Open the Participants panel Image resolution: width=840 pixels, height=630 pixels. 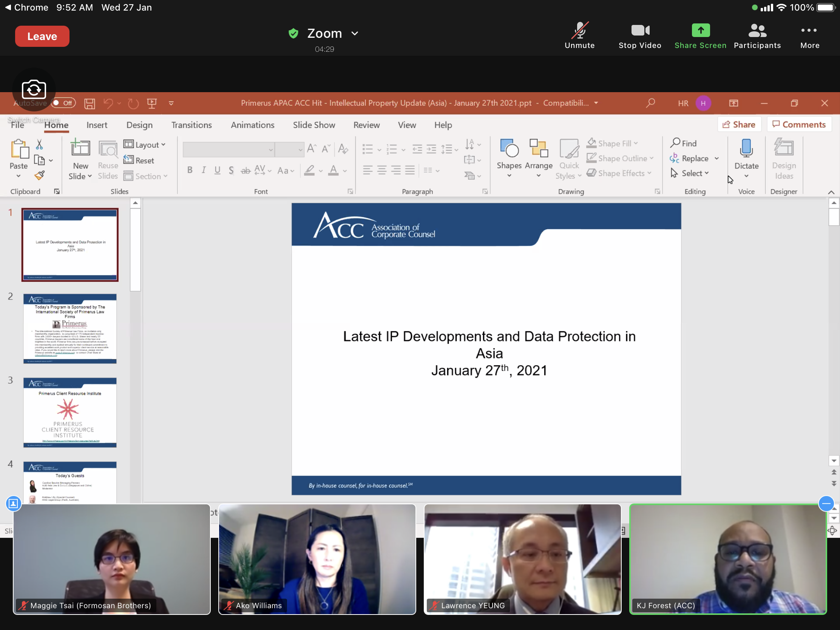[757, 36]
